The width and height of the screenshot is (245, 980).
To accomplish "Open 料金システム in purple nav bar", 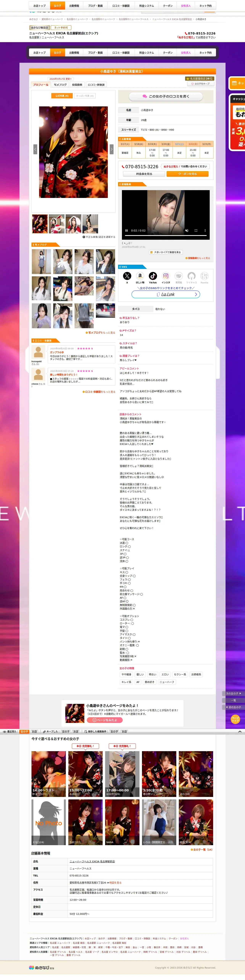I will [147, 53].
